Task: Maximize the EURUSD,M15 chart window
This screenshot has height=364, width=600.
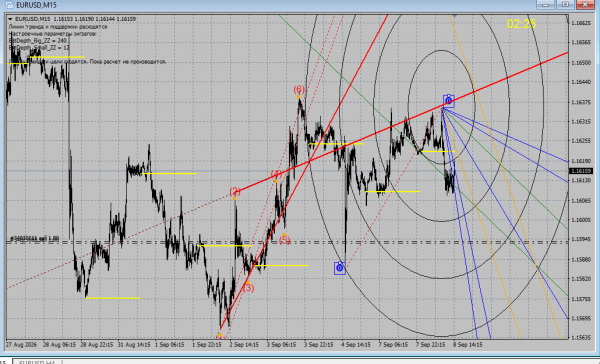Action: point(565,5)
